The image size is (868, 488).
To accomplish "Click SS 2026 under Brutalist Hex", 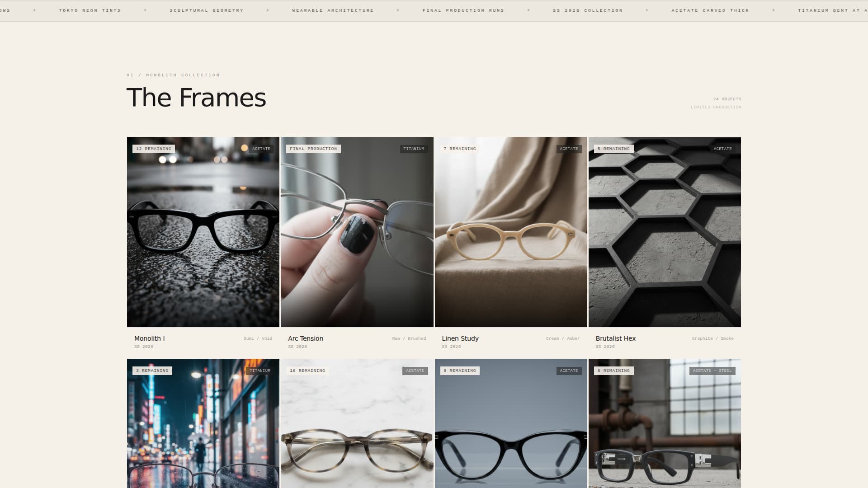I will tap(605, 347).
